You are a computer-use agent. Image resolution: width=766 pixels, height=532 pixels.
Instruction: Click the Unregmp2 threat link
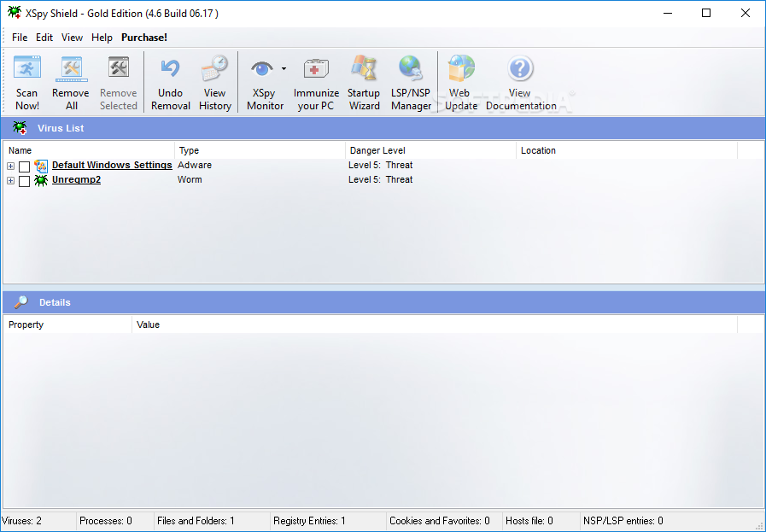[x=76, y=180]
